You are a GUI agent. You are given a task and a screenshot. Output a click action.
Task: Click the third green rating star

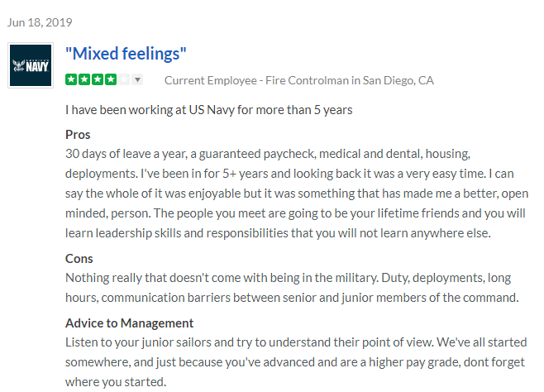[x=97, y=80]
